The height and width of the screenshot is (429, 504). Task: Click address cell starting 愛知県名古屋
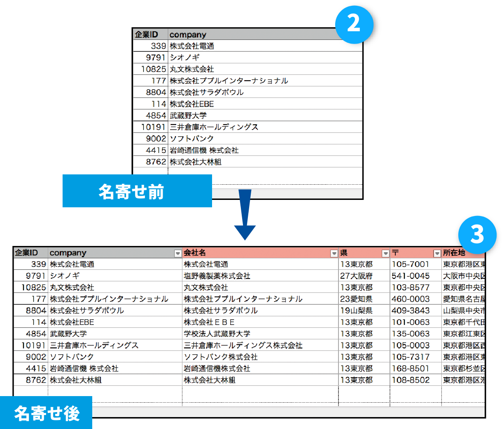tap(464, 299)
